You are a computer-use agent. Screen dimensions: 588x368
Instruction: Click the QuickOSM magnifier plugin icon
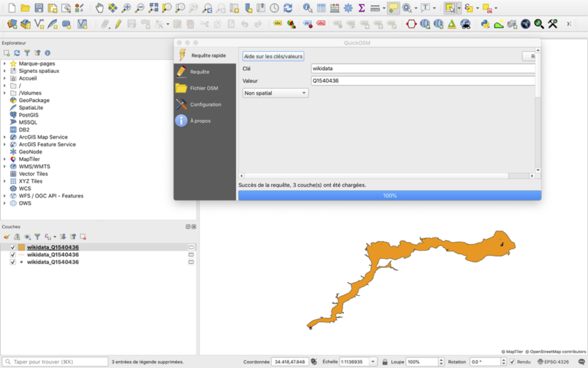coord(539,24)
